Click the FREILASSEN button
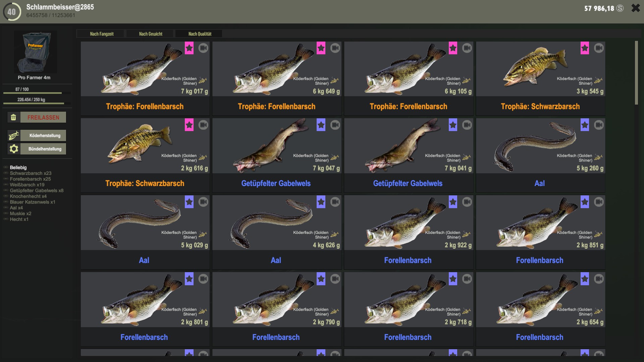 pyautogui.click(x=43, y=117)
